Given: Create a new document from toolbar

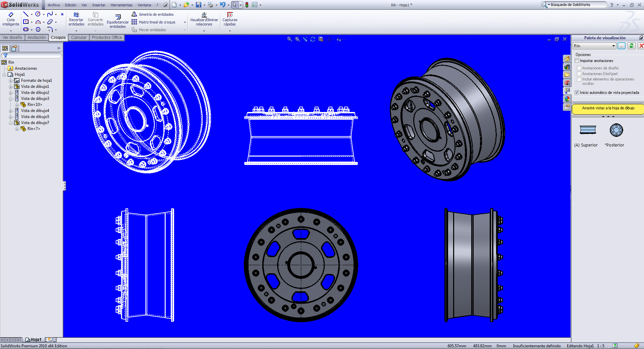Looking at the screenshot, I should tap(174, 5).
